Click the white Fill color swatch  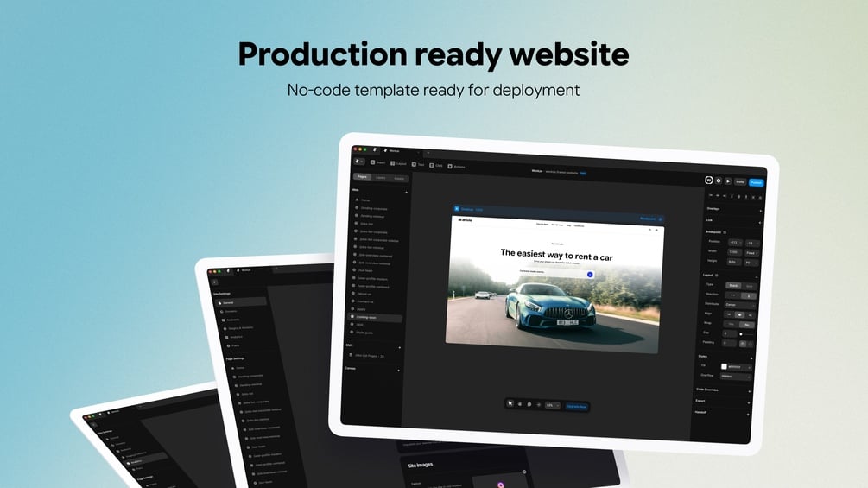coord(724,366)
